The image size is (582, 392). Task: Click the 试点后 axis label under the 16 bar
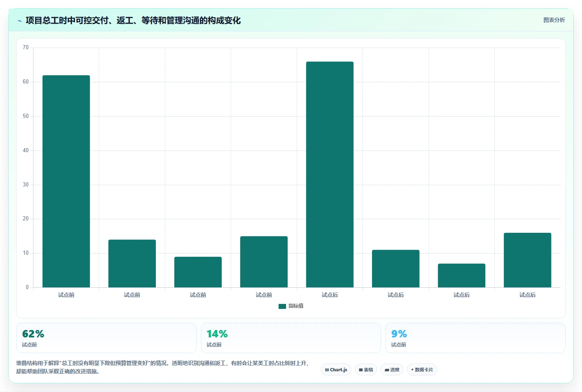527,295
